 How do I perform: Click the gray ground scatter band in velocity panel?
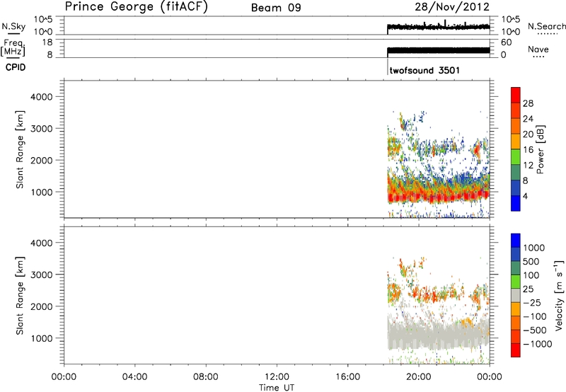[438, 334]
